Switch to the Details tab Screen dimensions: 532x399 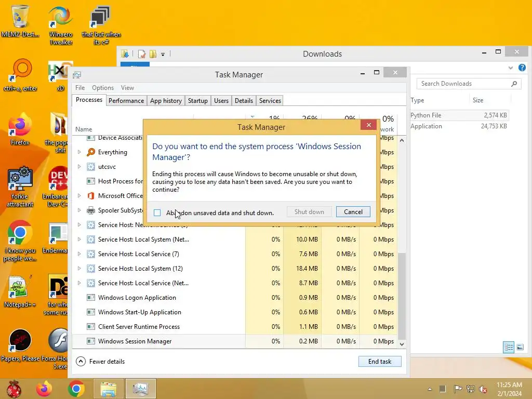[x=244, y=101]
